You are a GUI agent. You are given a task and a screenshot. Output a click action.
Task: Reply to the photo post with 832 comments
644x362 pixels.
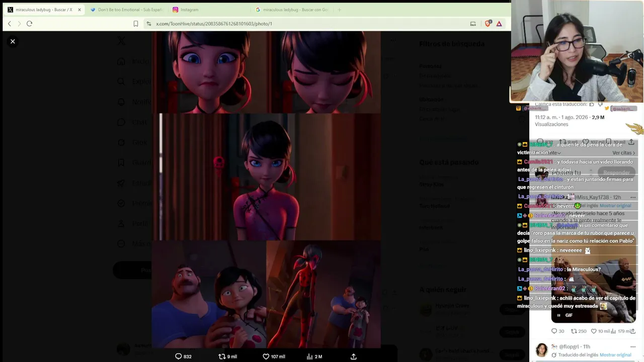183,356
